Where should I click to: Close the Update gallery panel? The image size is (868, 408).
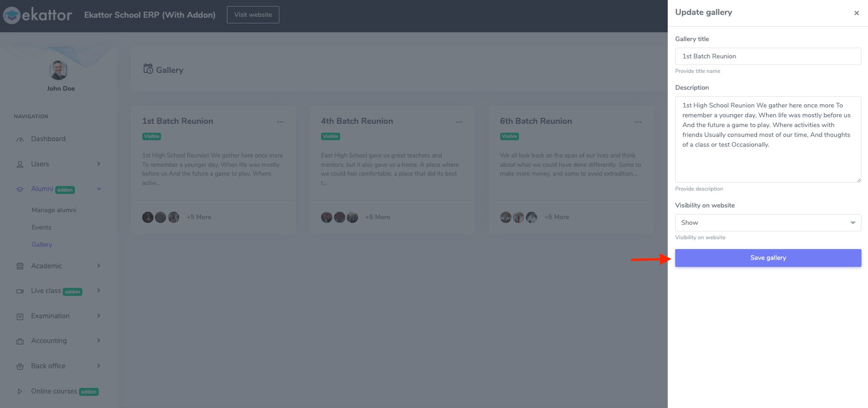pyautogui.click(x=856, y=13)
